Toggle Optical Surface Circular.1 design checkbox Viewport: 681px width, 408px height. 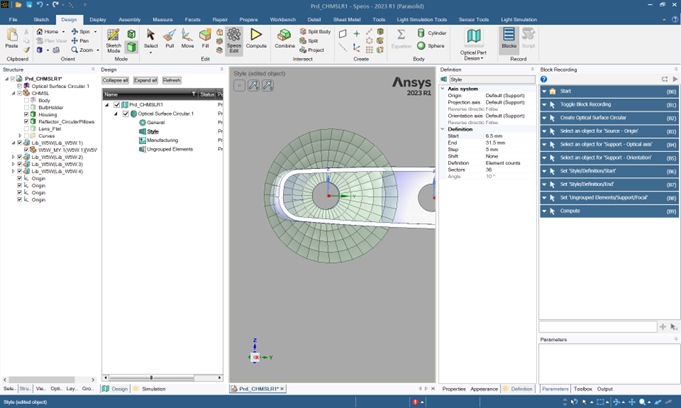(126, 114)
